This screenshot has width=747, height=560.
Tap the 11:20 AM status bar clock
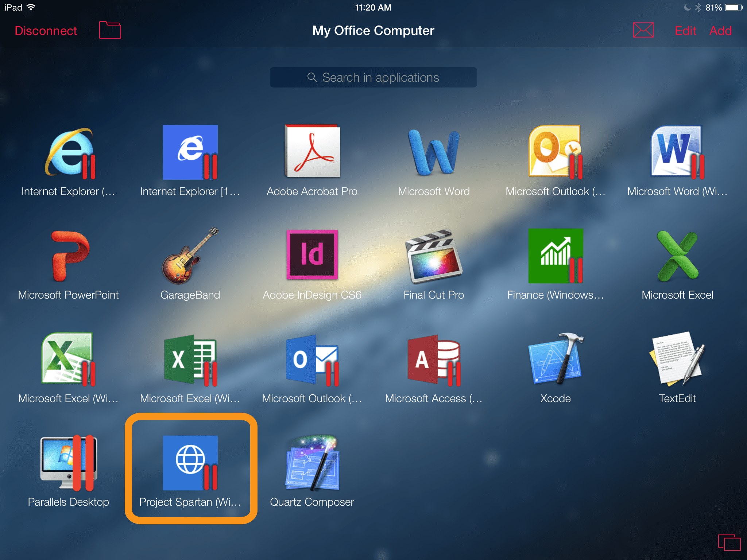click(373, 8)
